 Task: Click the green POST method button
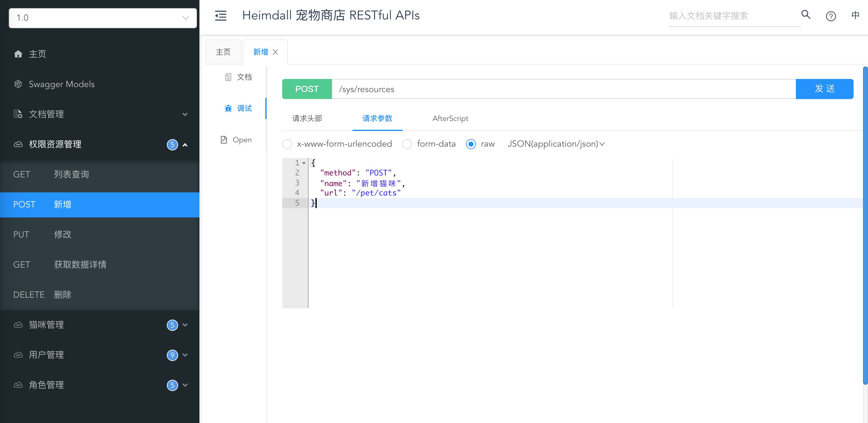307,89
